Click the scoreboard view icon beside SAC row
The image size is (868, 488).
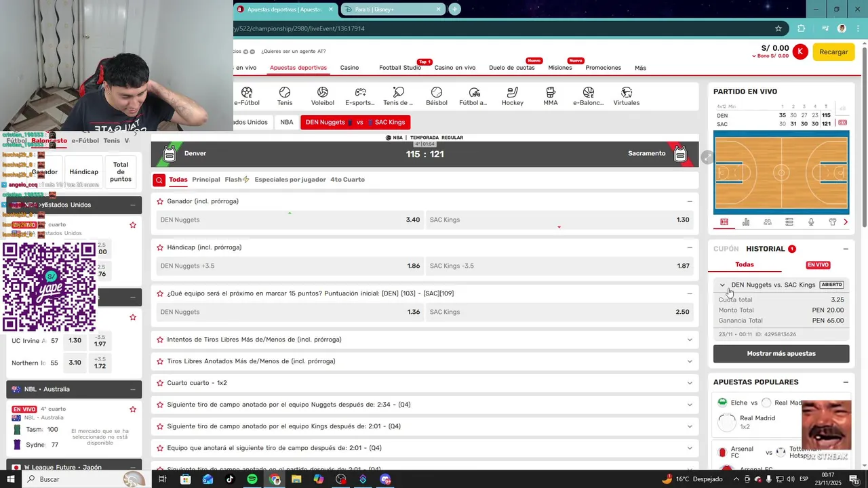click(x=843, y=123)
